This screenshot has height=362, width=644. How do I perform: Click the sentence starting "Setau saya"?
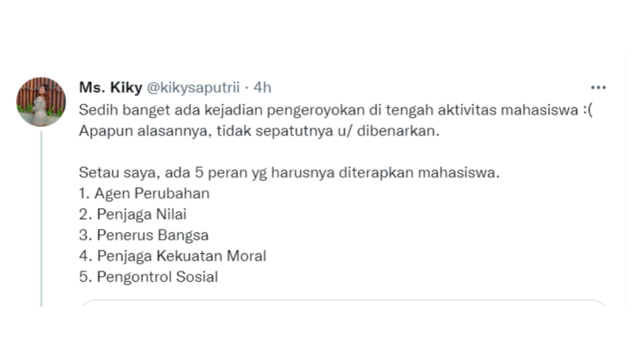pos(289,173)
